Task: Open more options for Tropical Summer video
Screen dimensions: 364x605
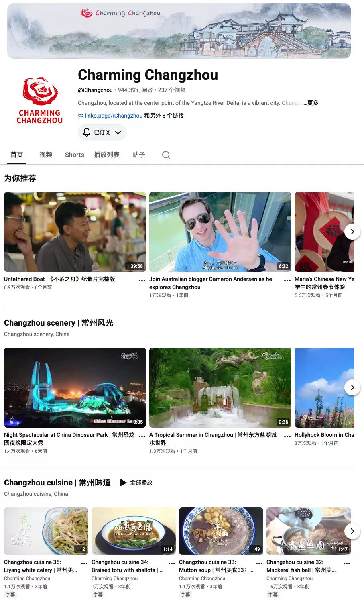Action: (x=287, y=436)
